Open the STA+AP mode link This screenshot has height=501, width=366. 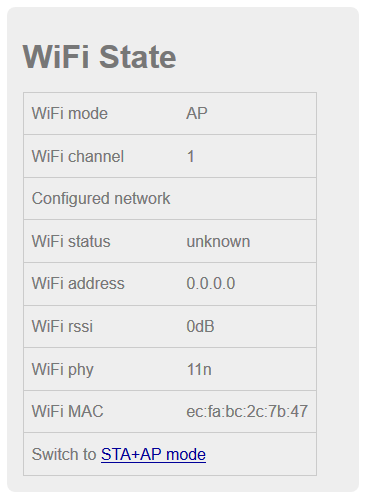pyautogui.click(x=153, y=454)
